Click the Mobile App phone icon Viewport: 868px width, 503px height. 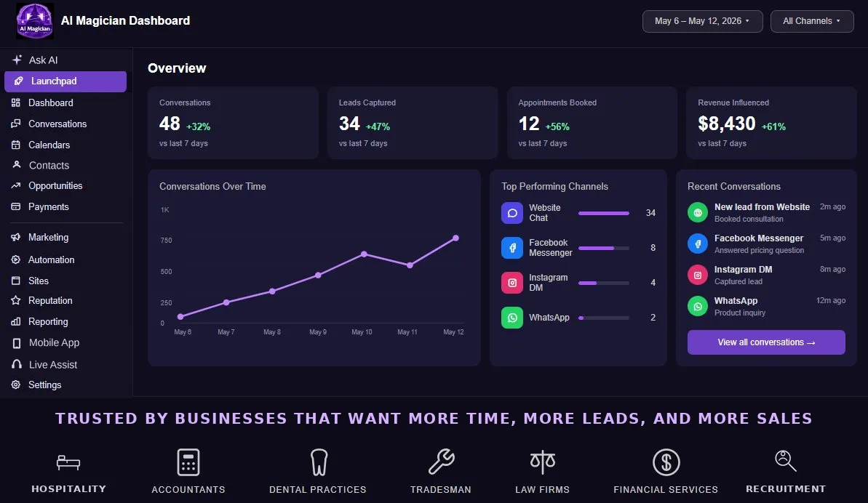click(x=17, y=343)
